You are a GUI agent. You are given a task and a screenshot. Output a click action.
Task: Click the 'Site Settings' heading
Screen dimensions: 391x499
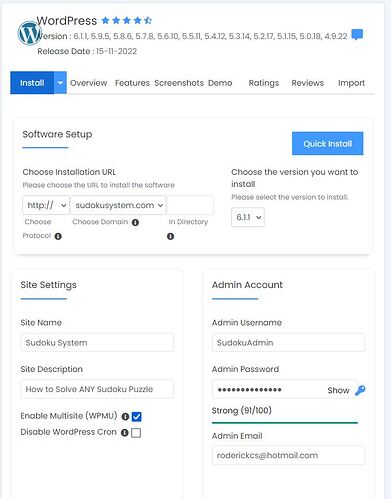[x=49, y=285]
